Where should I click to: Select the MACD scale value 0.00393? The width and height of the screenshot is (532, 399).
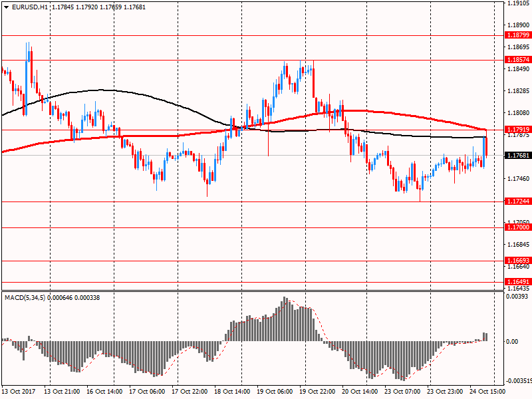click(x=517, y=297)
